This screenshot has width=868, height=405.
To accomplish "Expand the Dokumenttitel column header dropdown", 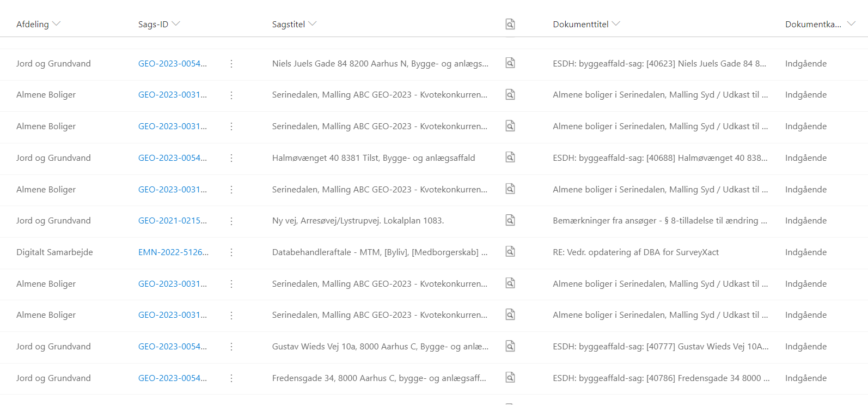I will (x=616, y=24).
